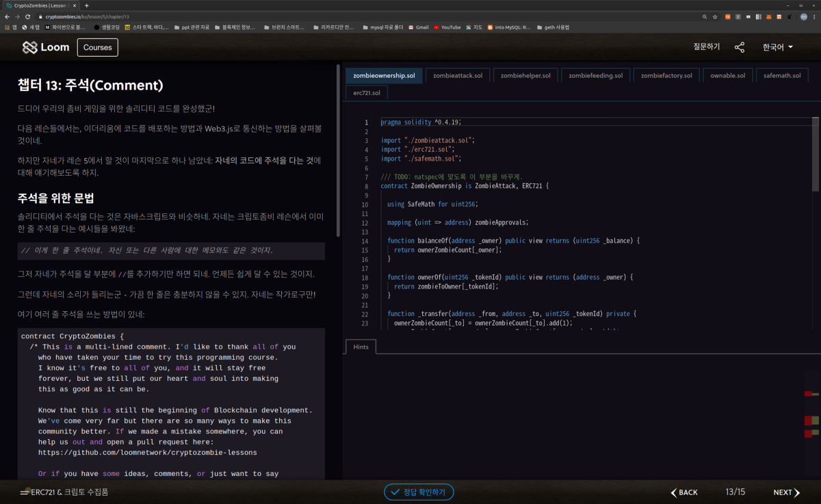Open the ppt 관련 자료 bookmark folder
The height and width of the screenshot is (504, 821).
click(x=190, y=27)
